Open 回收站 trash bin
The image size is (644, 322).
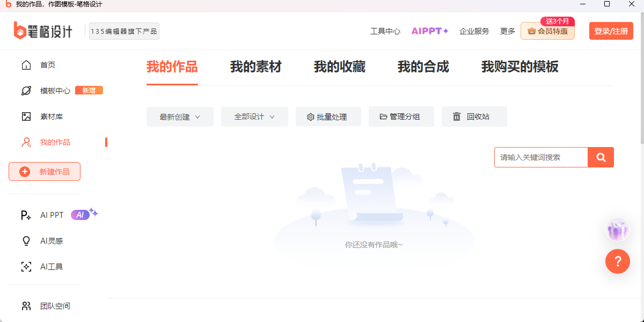[474, 116]
